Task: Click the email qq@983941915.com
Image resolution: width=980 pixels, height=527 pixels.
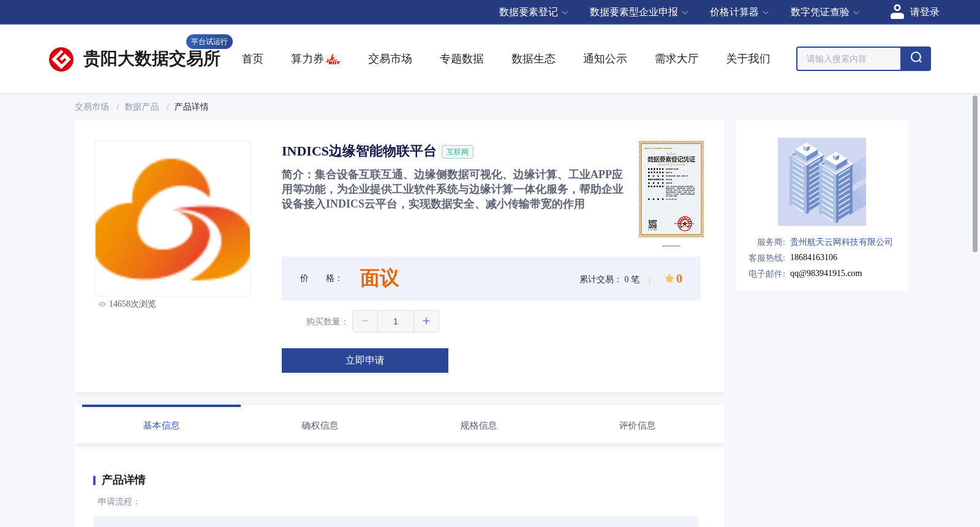Action: coord(826,274)
